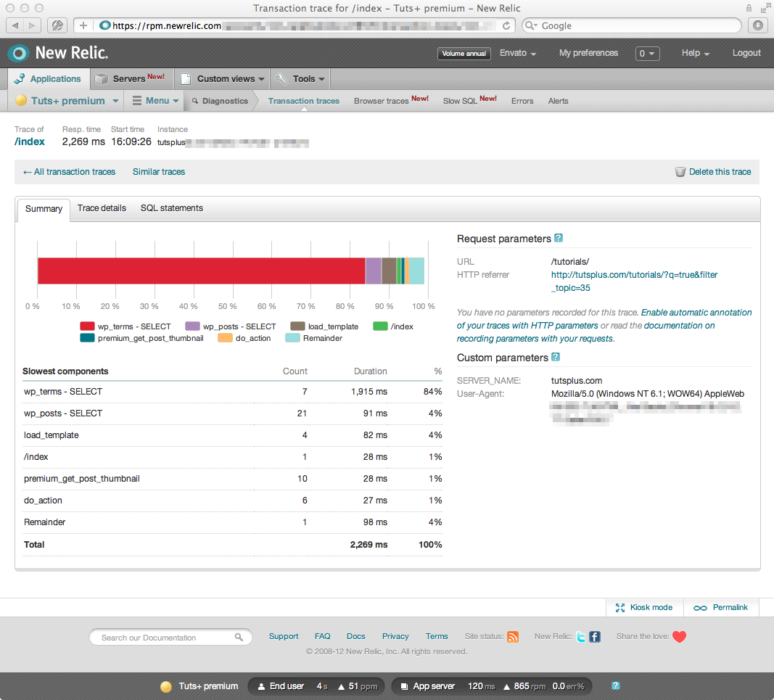Open the Site status RSS feed icon

point(513,637)
